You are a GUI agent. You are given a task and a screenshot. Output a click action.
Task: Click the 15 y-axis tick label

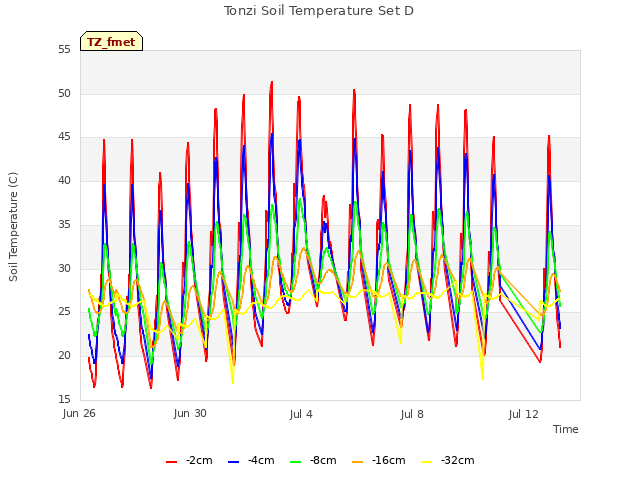[x=64, y=399]
